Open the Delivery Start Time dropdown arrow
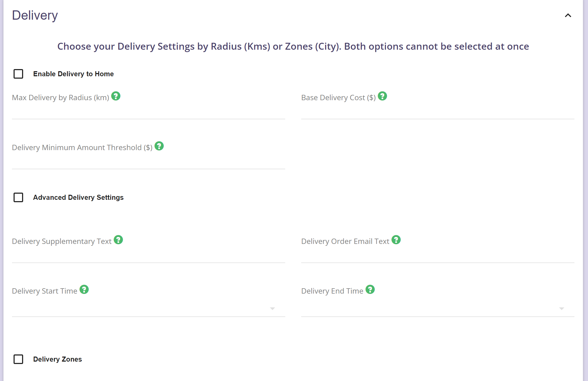Image resolution: width=588 pixels, height=381 pixels. (272, 308)
